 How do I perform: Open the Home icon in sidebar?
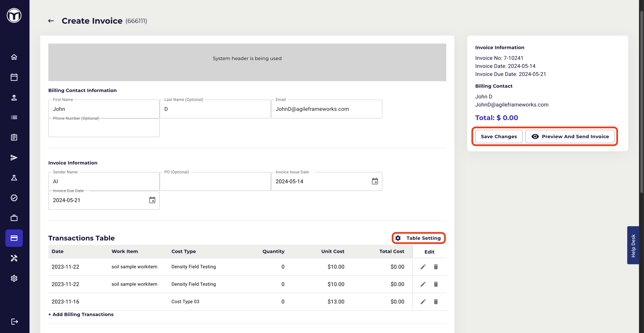14,57
